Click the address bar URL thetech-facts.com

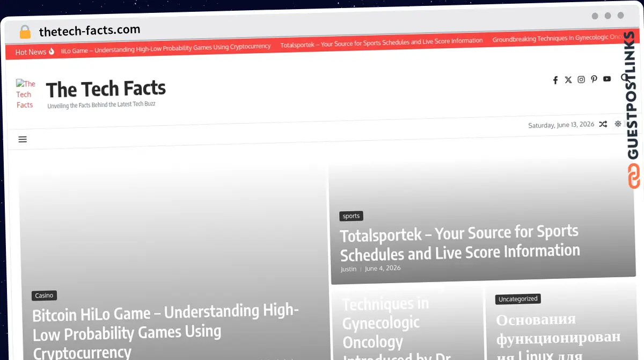[x=90, y=30]
